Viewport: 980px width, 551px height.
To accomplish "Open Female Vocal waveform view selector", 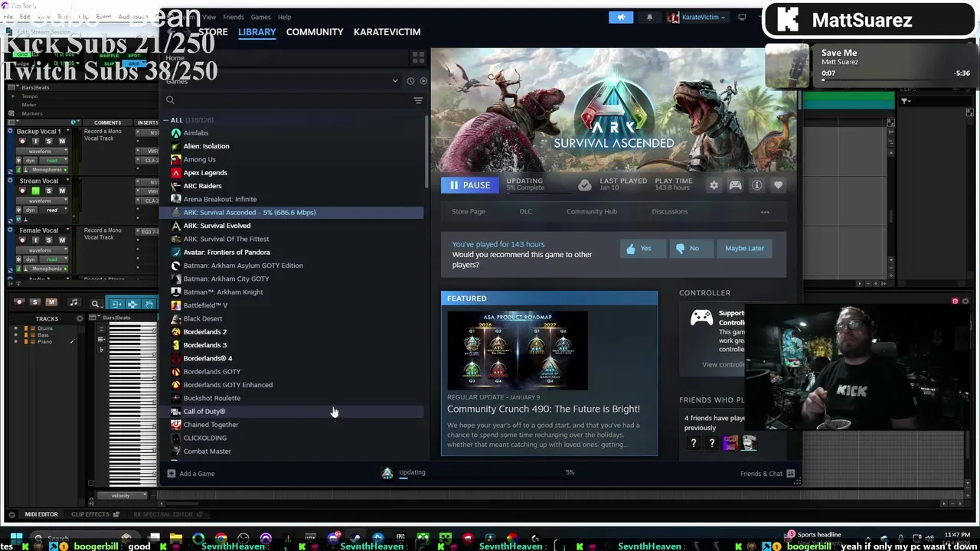I will 42,250.
